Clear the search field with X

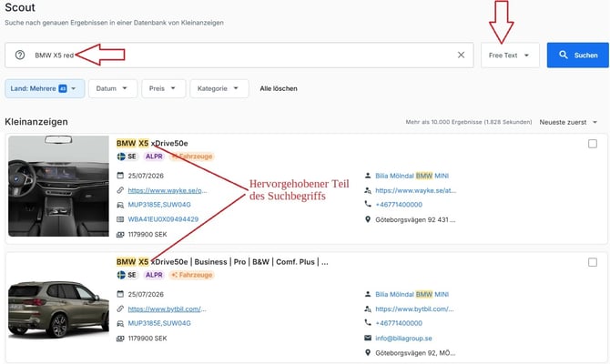click(461, 55)
